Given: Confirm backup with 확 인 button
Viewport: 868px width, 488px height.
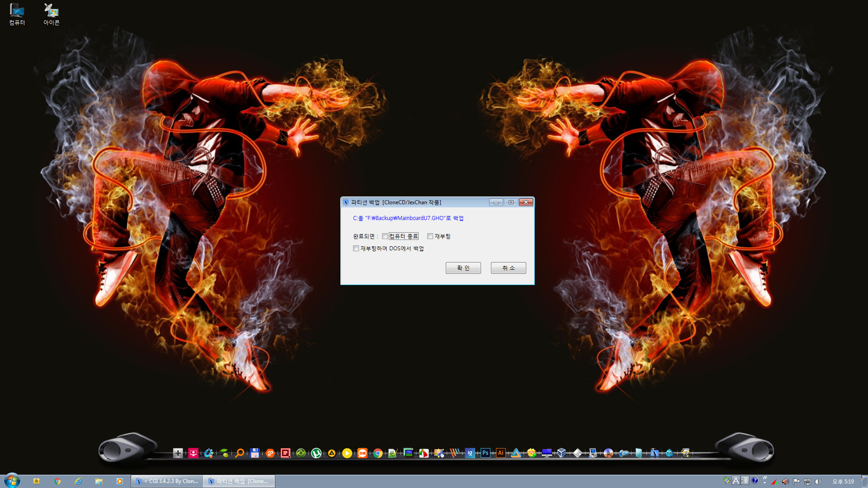Looking at the screenshot, I should click(463, 268).
